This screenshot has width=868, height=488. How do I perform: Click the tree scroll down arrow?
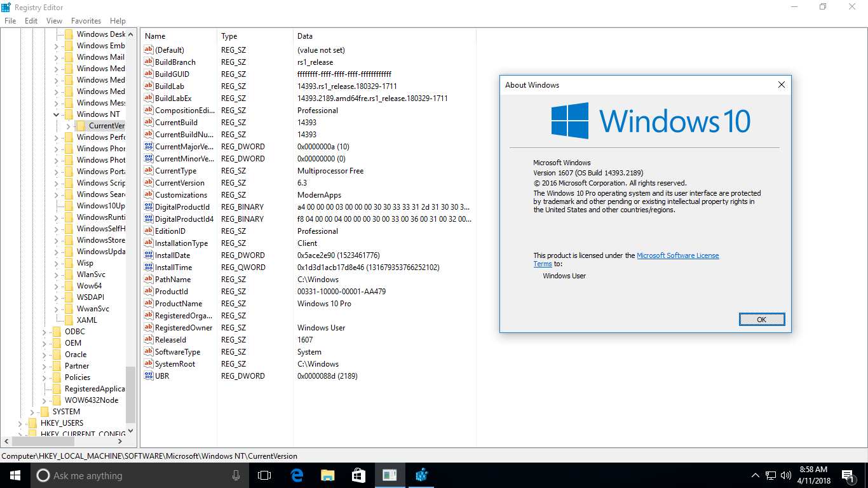(x=131, y=430)
